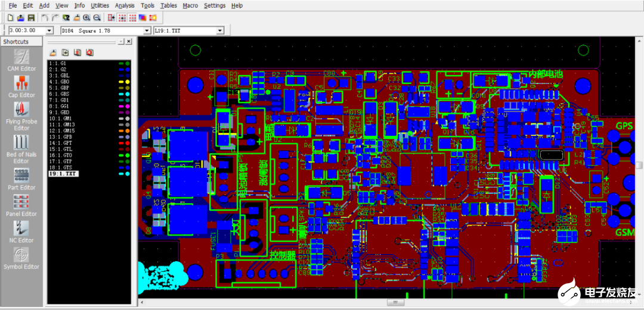Click magenta flash color dot of 8:1.GG1
Screen dimensions: 644x310
pyautogui.click(x=128, y=106)
